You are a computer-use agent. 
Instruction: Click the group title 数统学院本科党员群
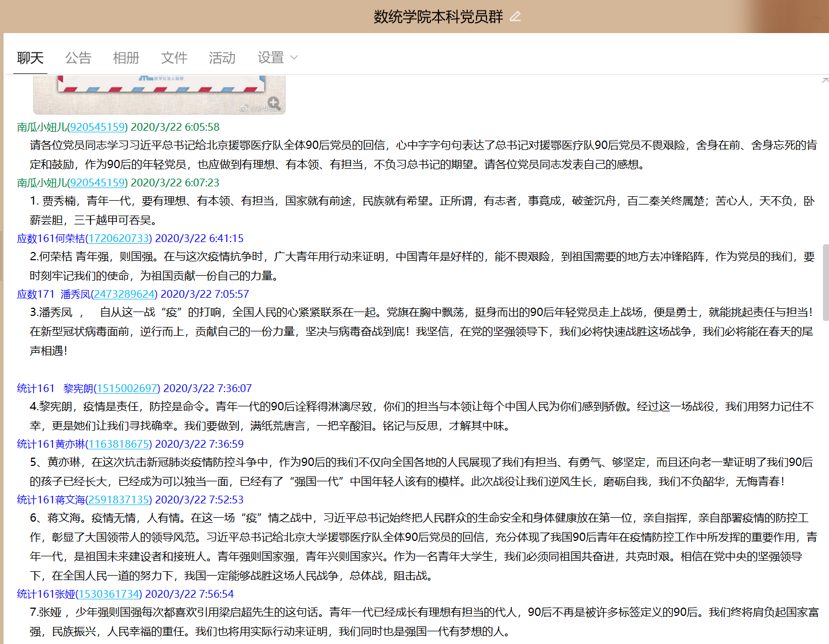(x=438, y=17)
